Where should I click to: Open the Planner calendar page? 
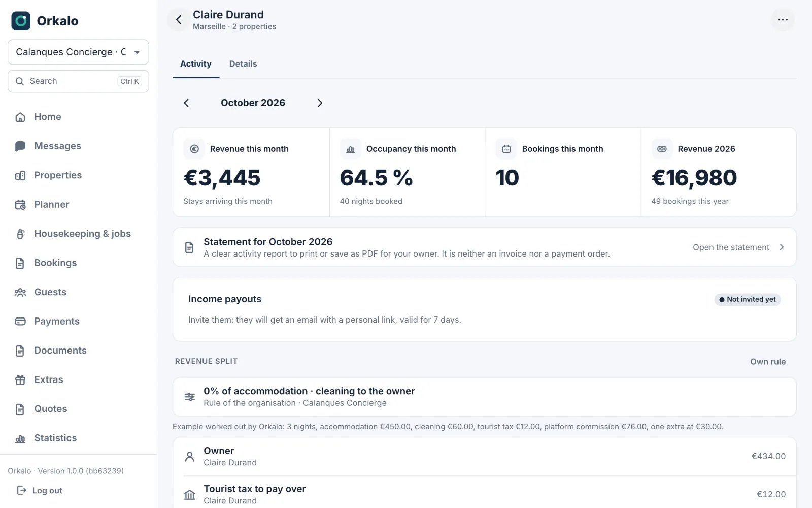click(78, 205)
